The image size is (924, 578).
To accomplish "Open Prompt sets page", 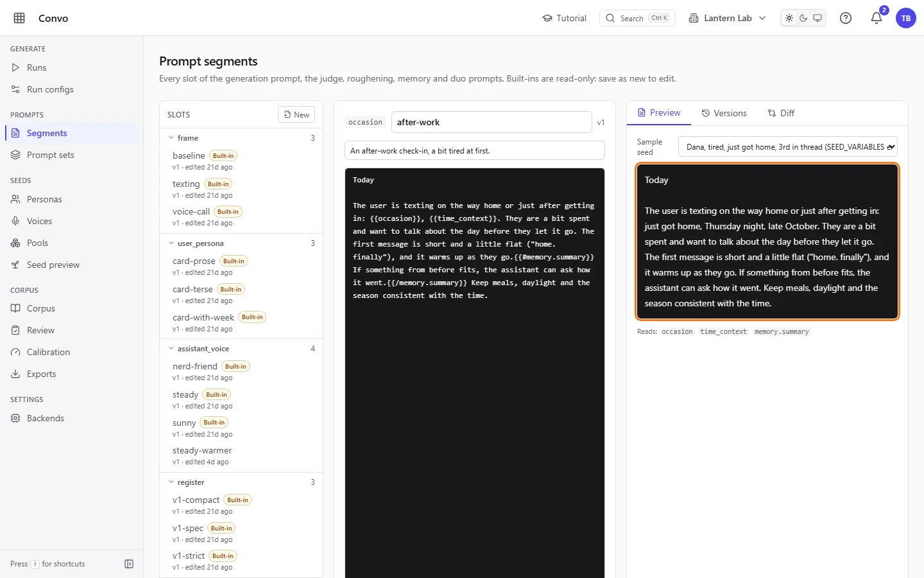I will click(x=71, y=155).
